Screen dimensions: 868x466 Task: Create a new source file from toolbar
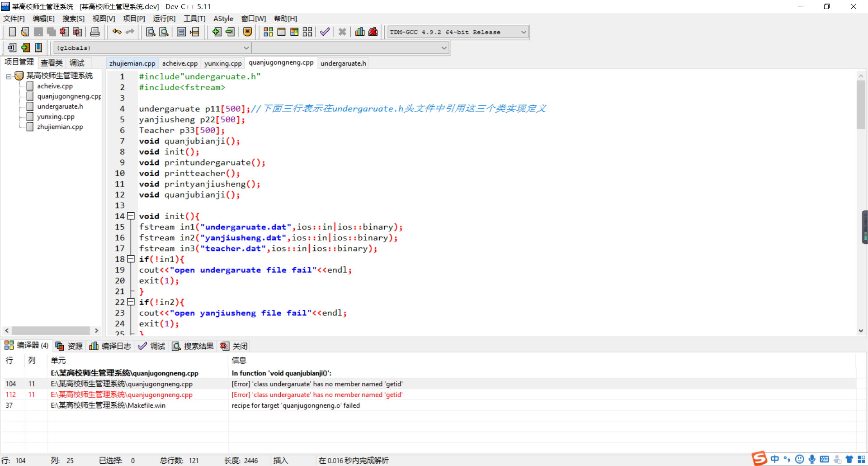(12, 32)
